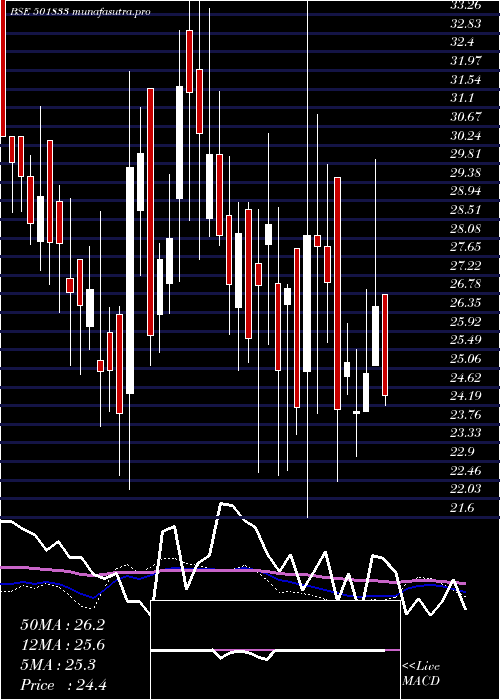Click the 21.6 price axis label
Screen dimensions: 500x700
click(x=464, y=508)
